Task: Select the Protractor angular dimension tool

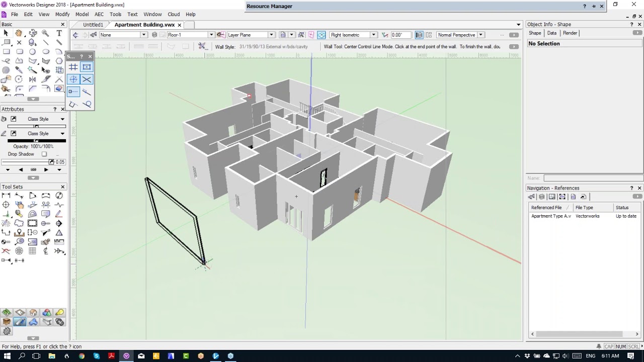Action: click(x=33, y=214)
